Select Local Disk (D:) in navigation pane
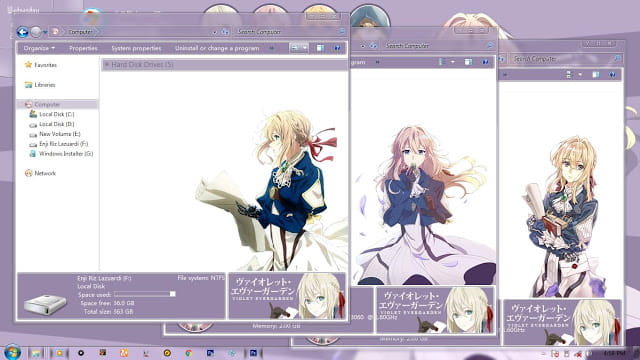 pos(57,124)
